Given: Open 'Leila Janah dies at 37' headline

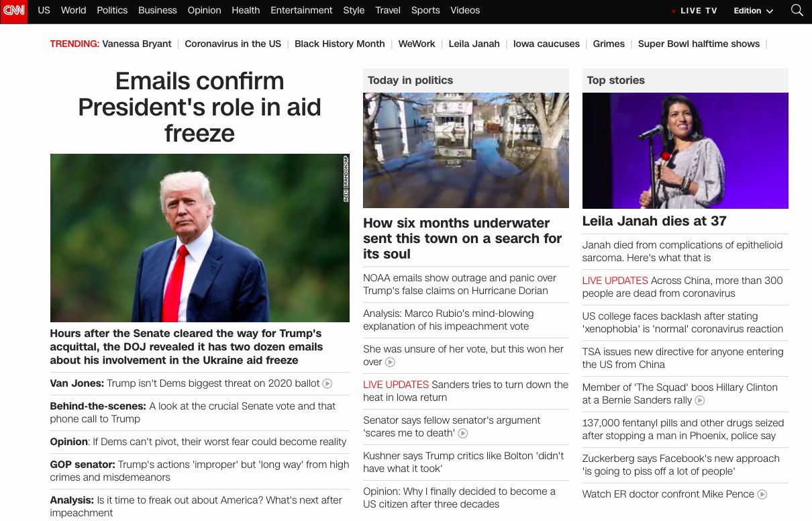Looking at the screenshot, I should click(x=654, y=221).
